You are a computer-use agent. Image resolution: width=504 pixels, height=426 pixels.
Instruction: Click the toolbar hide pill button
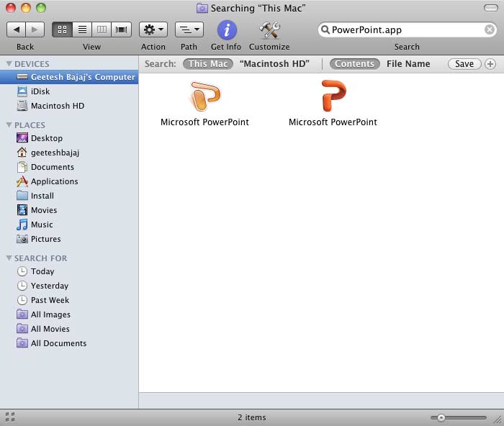pos(491,8)
